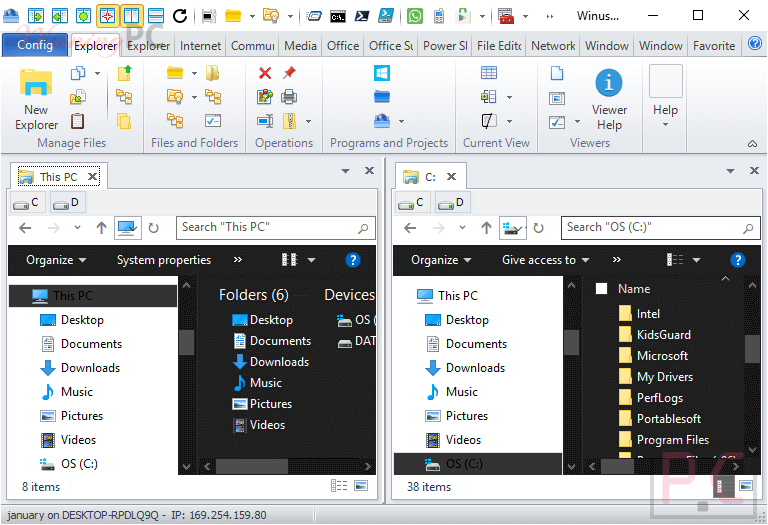Switch right pane to large thumbnails view
This screenshot has height=525, width=768.
click(x=745, y=486)
